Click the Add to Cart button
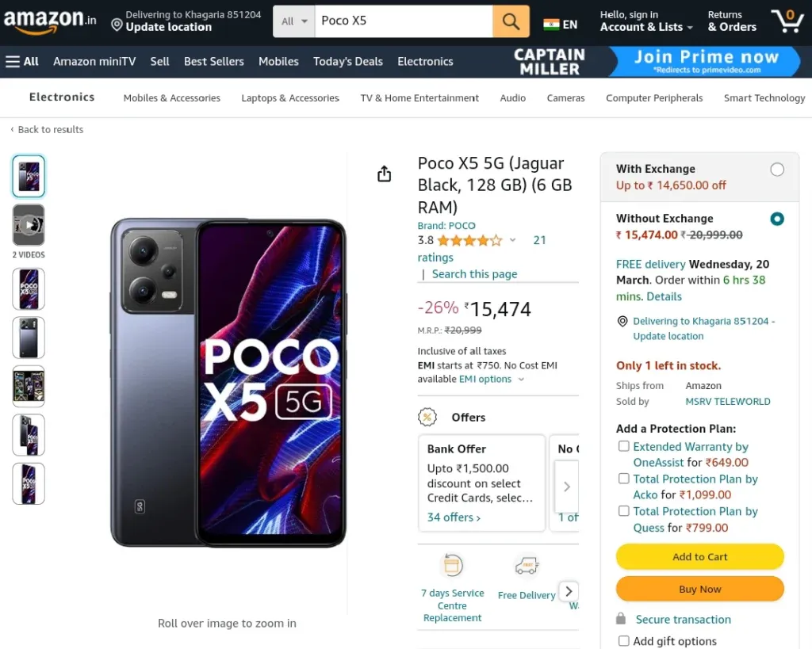 [699, 557]
